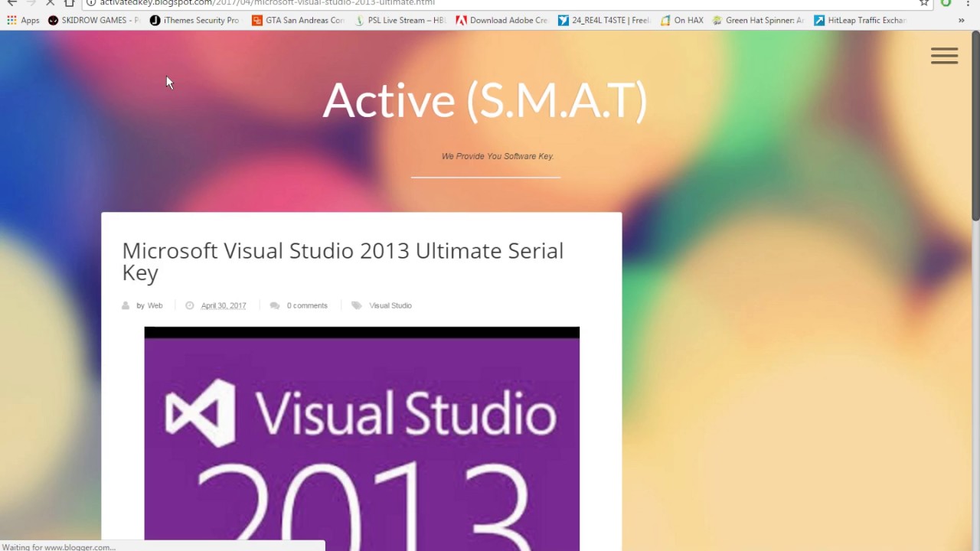Click the green extension icon in toolbar

946,3
